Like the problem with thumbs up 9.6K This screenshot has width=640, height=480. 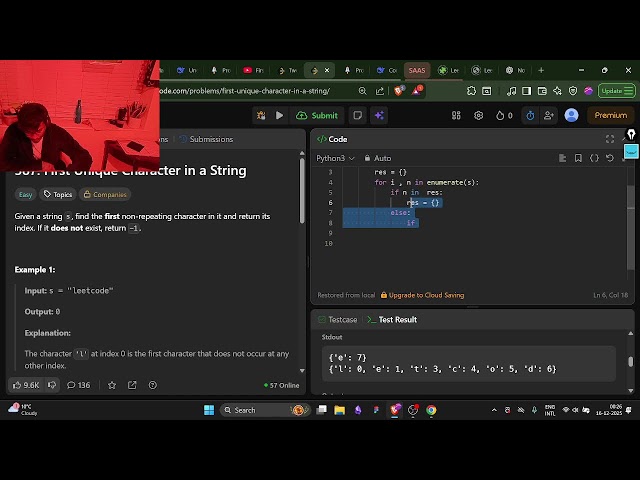26,385
